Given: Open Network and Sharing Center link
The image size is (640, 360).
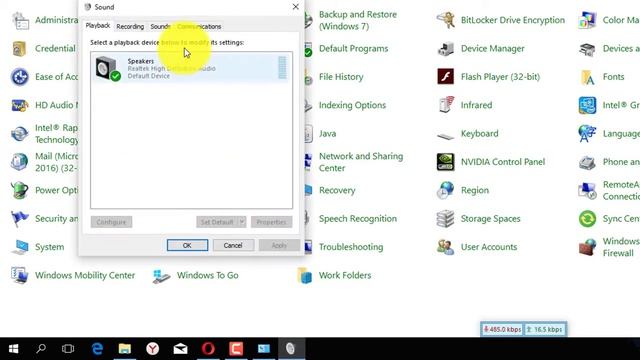Looking at the screenshot, I should [x=361, y=162].
